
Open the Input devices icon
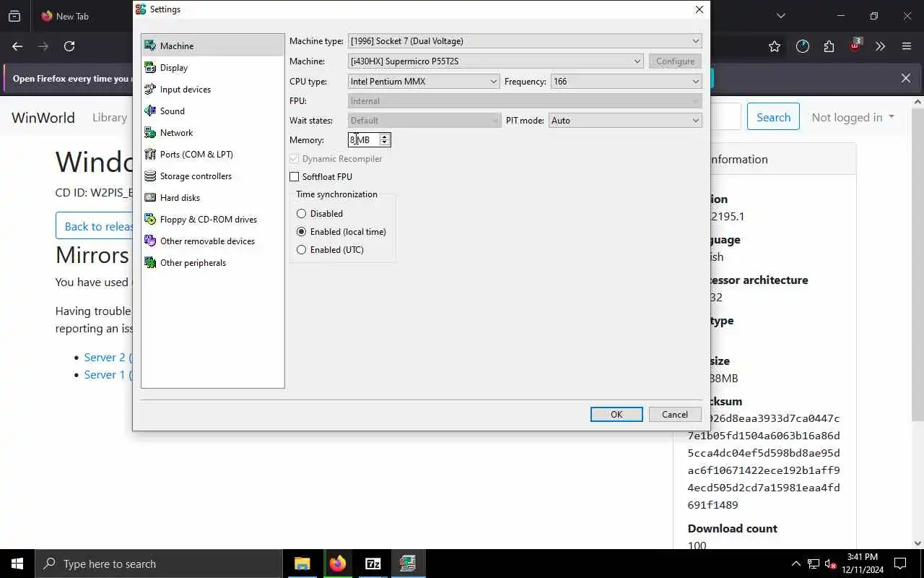[x=150, y=89]
